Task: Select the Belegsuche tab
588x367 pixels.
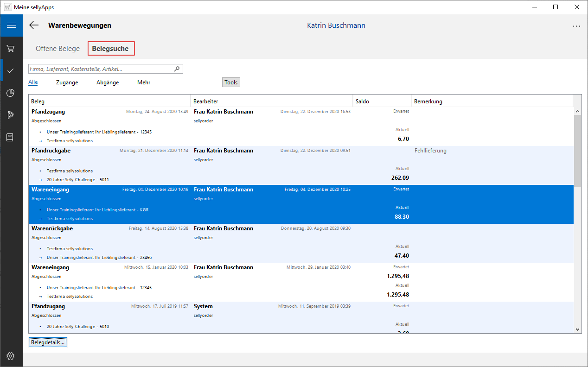Action: (110, 49)
